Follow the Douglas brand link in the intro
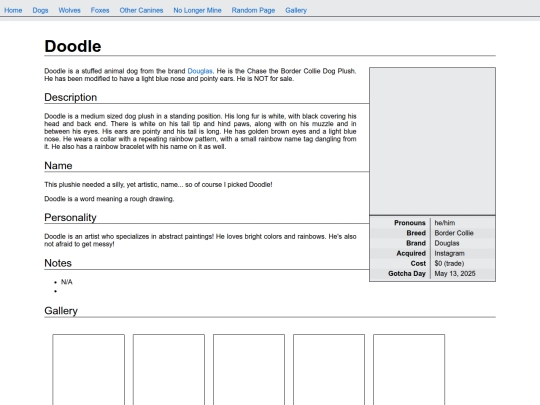The width and height of the screenshot is (540, 405). [200, 71]
